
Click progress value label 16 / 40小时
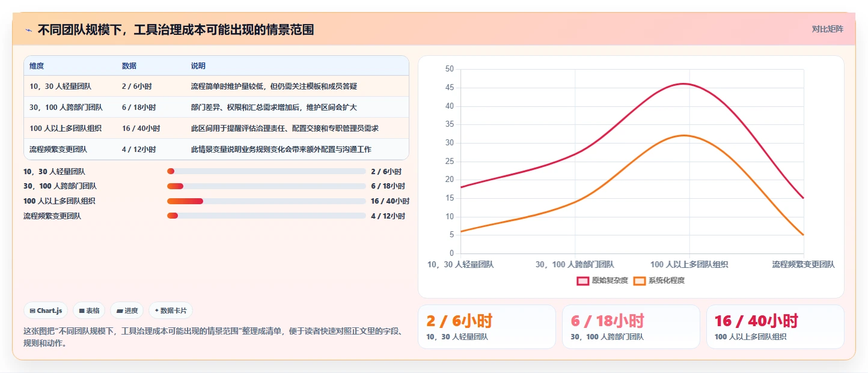point(390,201)
